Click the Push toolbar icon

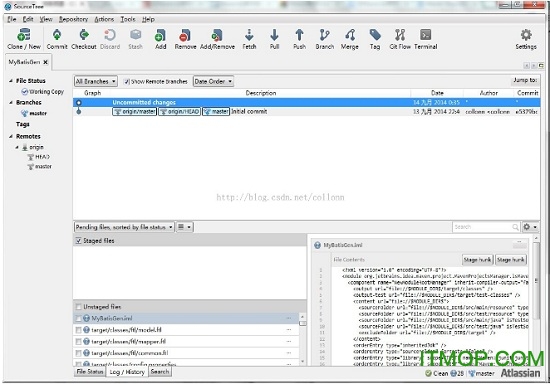click(299, 39)
